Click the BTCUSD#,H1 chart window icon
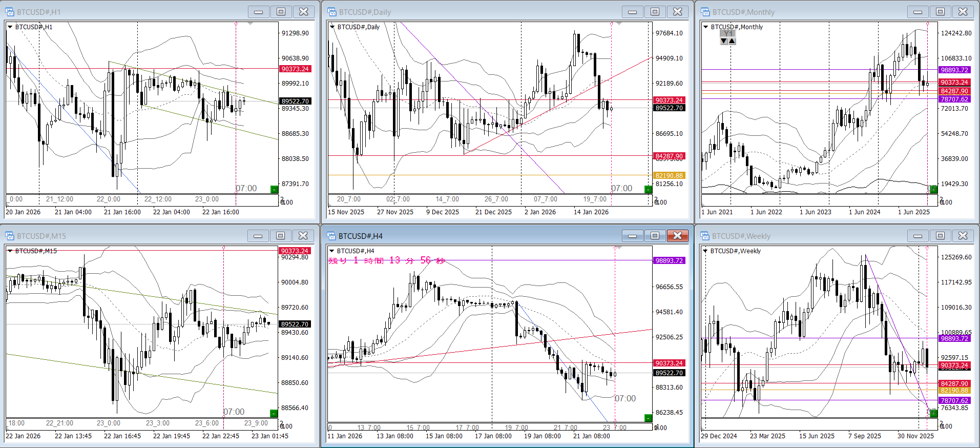The height and width of the screenshot is (448, 980). pos(9,12)
